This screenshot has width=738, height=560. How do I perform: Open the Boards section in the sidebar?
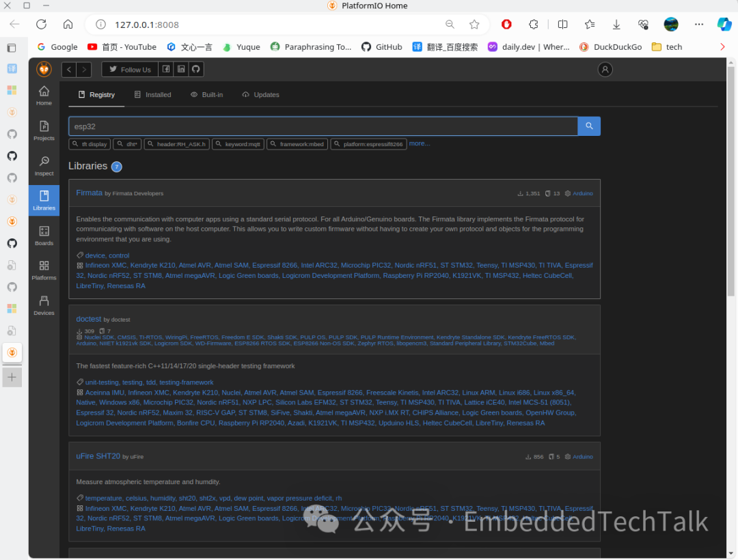(44, 235)
